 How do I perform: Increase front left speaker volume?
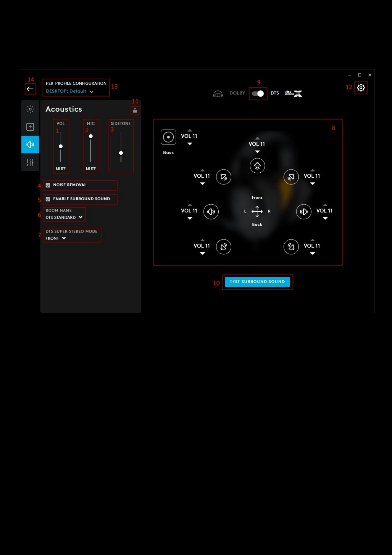(202, 170)
